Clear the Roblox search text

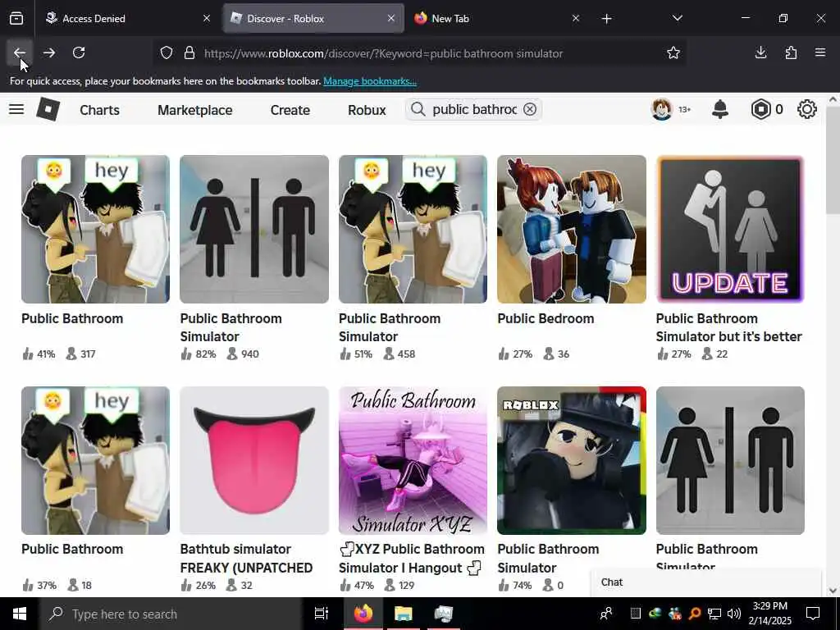coord(530,109)
